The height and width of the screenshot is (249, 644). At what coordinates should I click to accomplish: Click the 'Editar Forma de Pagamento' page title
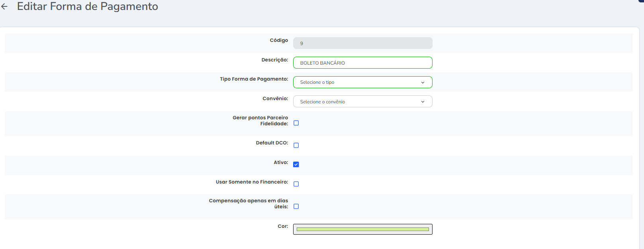coord(88,7)
